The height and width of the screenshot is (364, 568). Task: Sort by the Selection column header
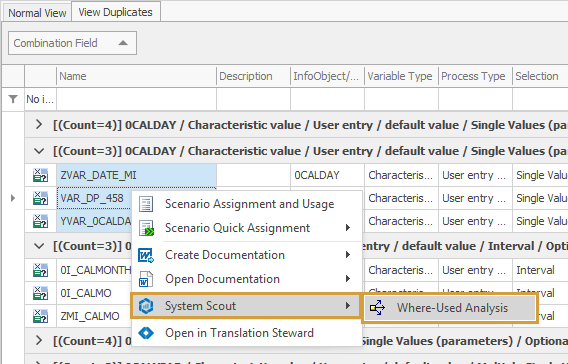tap(540, 76)
